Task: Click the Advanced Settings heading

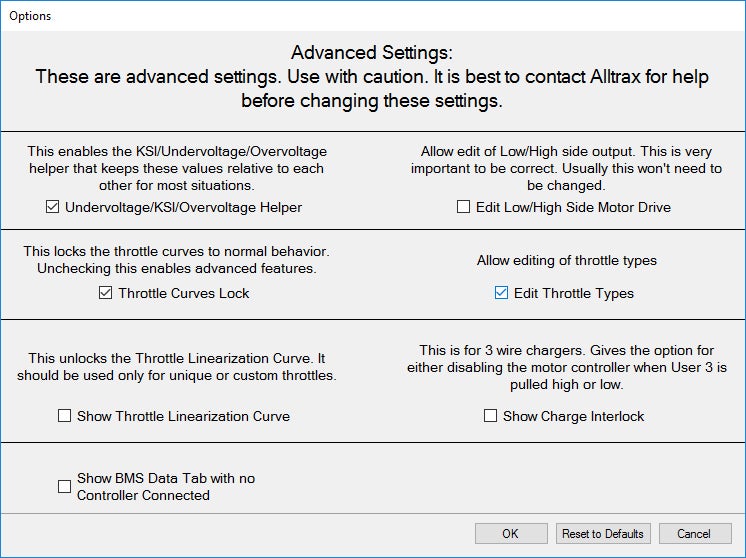Action: tap(372, 53)
